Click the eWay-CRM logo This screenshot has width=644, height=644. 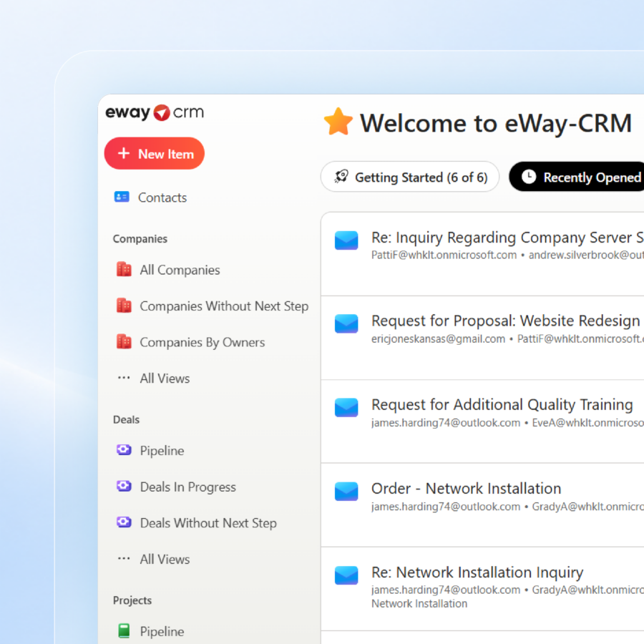point(155,112)
